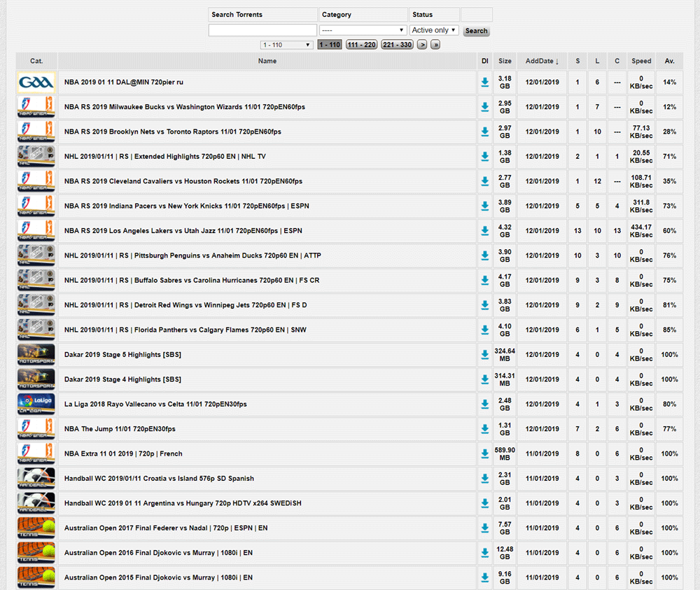The width and height of the screenshot is (700, 590).
Task: Click 12.48 GB size cell
Action: pos(505,553)
